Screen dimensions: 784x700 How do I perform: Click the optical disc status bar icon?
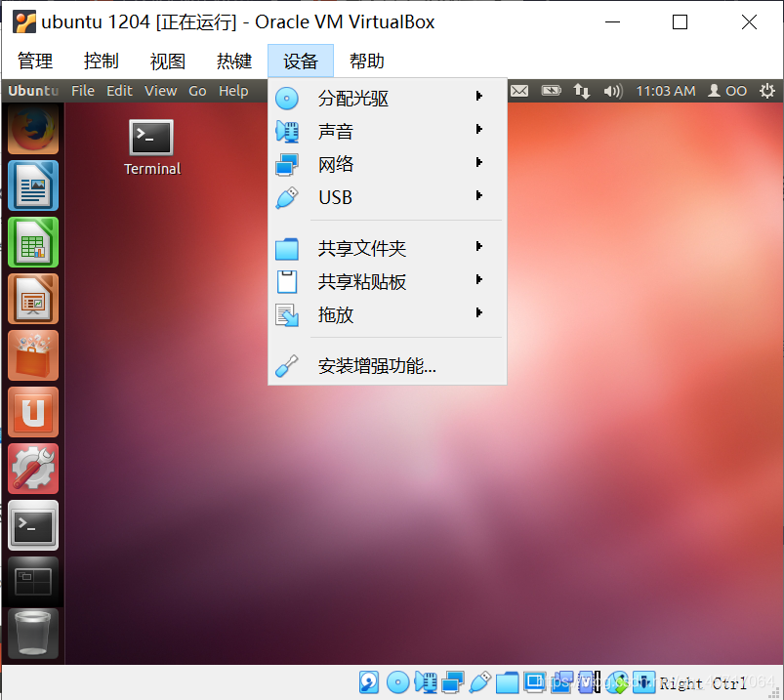(398, 682)
